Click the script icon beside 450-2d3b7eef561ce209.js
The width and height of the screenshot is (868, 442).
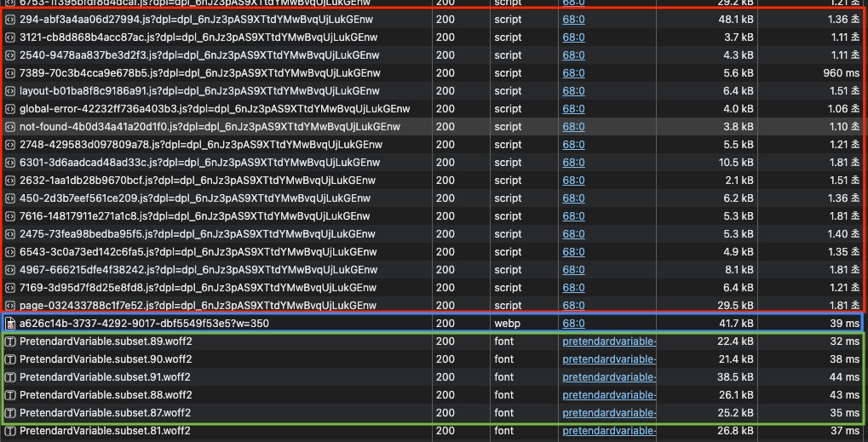pos(9,198)
